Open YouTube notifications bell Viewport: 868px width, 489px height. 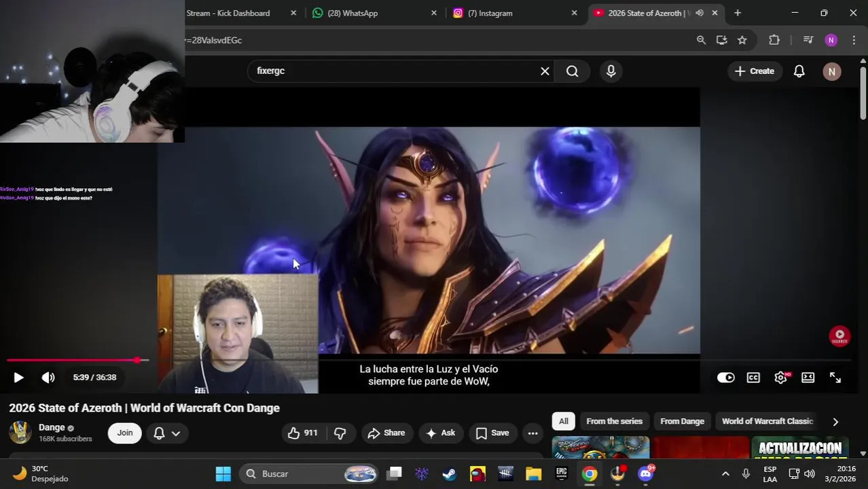coord(799,71)
